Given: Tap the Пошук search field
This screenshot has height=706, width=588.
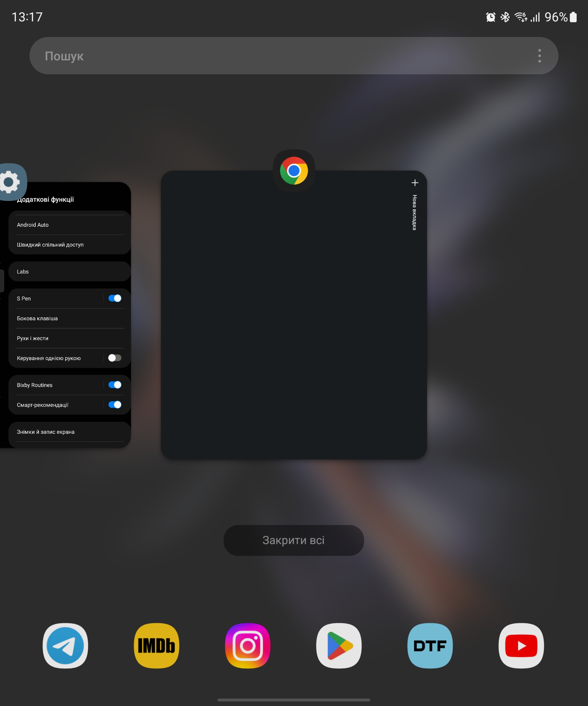Looking at the screenshot, I should pyautogui.click(x=269, y=56).
